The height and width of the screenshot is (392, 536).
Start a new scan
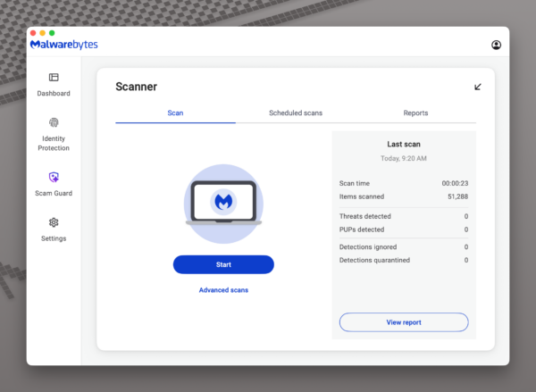(223, 264)
